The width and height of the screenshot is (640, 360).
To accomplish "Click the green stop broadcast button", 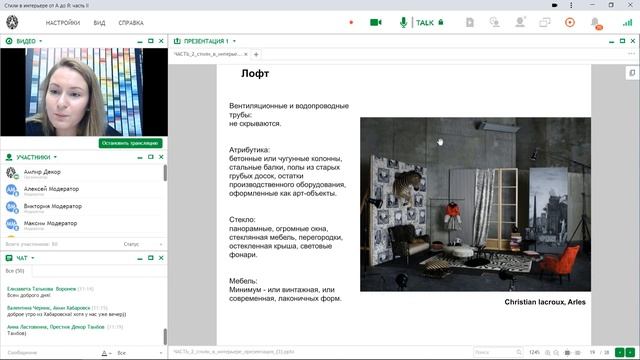I will point(131,143).
